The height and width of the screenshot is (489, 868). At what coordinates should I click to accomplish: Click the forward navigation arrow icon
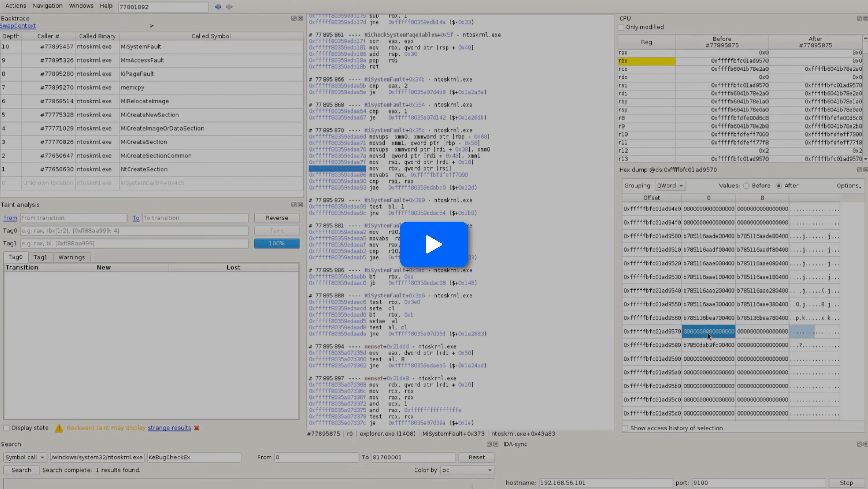[229, 7]
